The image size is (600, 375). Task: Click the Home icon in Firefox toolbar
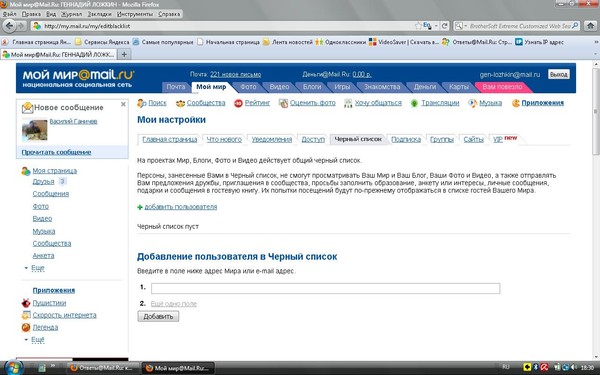(x=590, y=26)
